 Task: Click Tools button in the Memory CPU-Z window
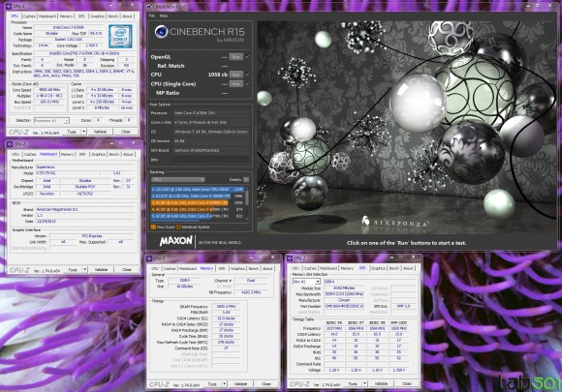pos(212,383)
